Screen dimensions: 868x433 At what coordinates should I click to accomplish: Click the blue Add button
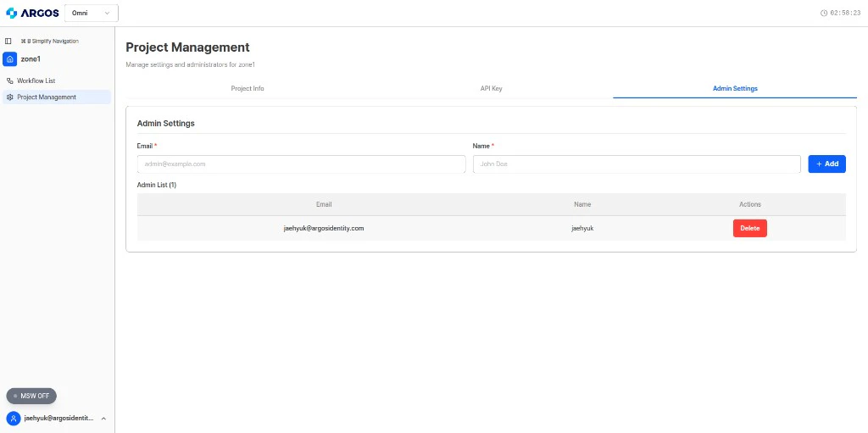coord(826,164)
